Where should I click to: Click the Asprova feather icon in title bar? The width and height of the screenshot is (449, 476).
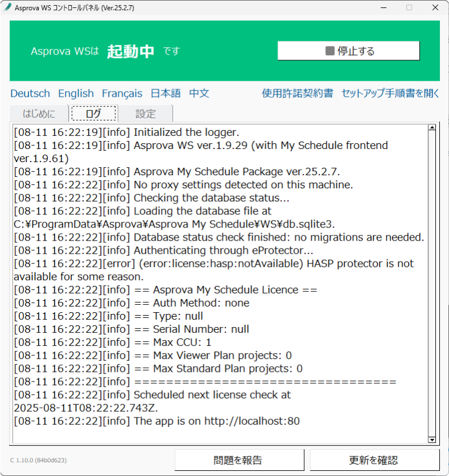point(7,7)
